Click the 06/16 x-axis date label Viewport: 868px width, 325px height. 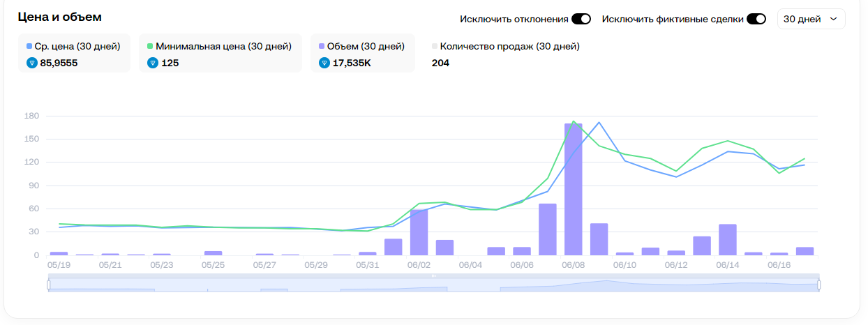(x=779, y=265)
